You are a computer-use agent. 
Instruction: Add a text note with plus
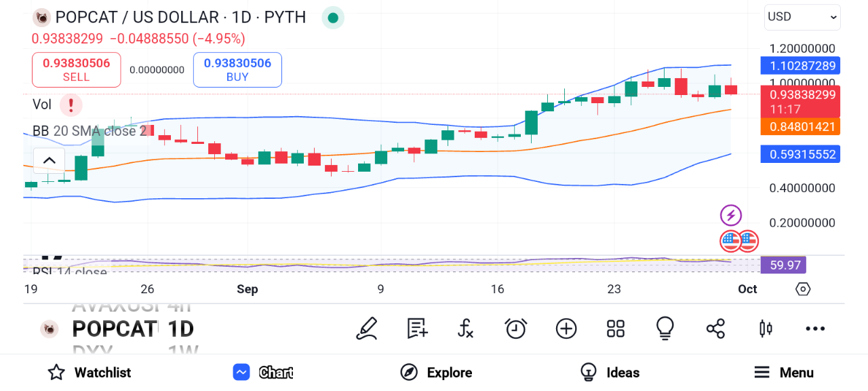click(x=417, y=329)
